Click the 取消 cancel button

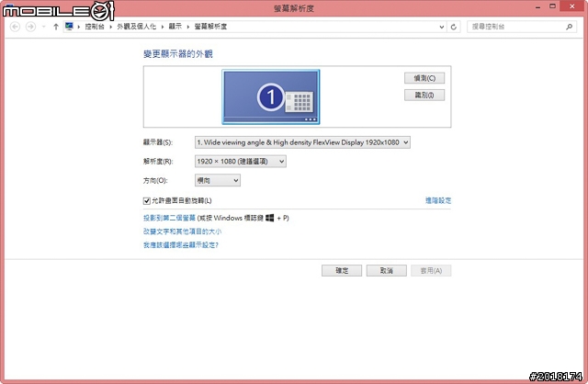(386, 271)
